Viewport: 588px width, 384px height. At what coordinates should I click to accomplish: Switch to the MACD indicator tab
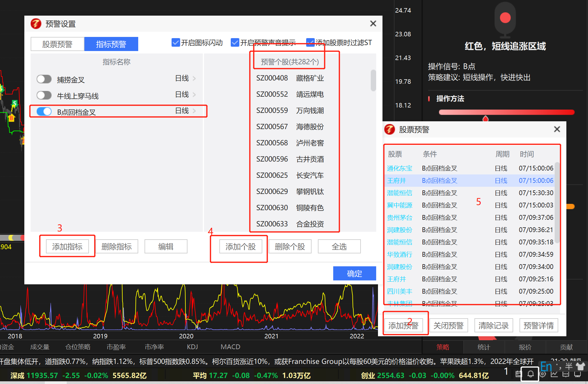(x=230, y=347)
